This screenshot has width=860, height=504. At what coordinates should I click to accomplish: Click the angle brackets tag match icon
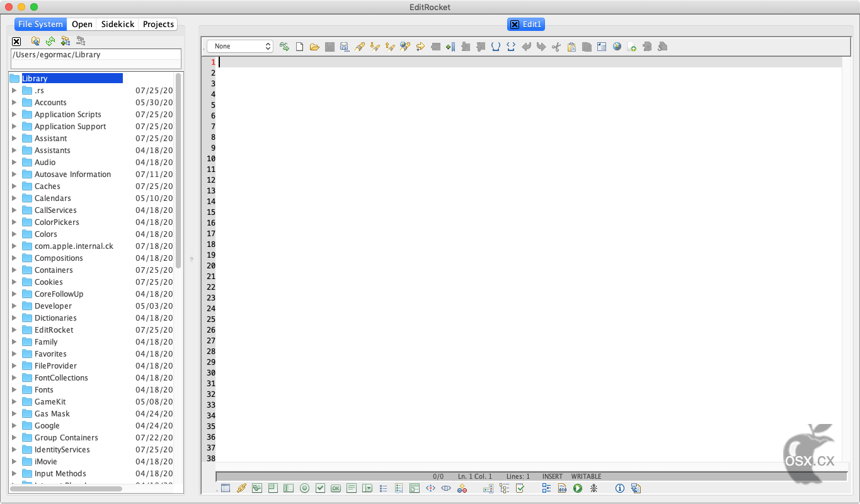click(511, 47)
